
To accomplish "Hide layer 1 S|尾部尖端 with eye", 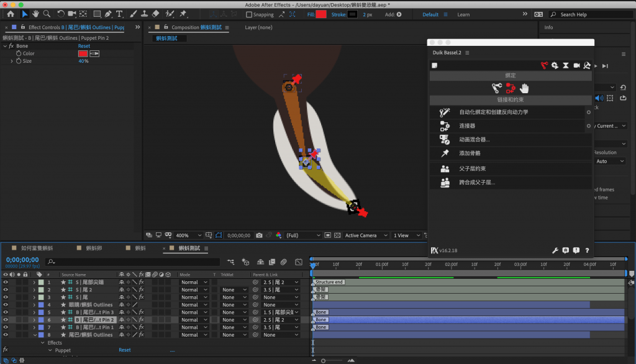I will 6,282.
